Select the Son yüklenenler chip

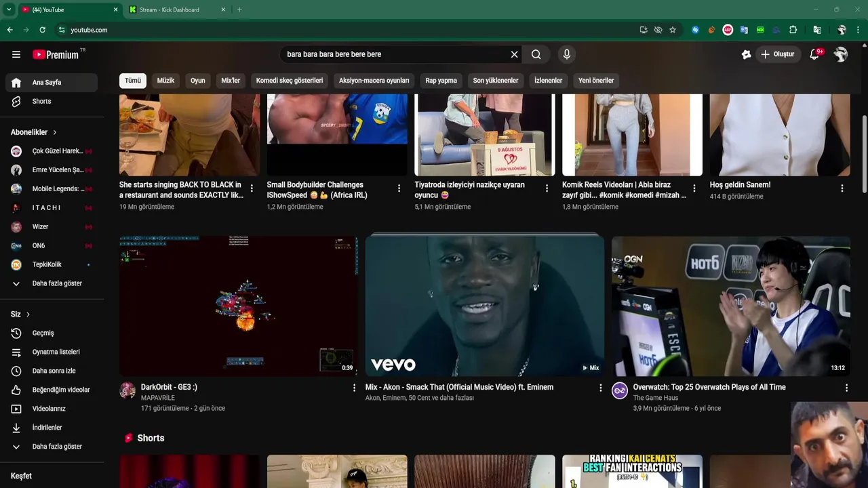(x=496, y=81)
